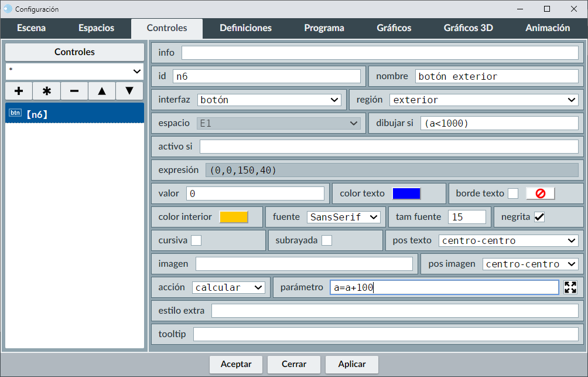
Task: Uncheck the negrita checkbox
Action: pyautogui.click(x=539, y=217)
